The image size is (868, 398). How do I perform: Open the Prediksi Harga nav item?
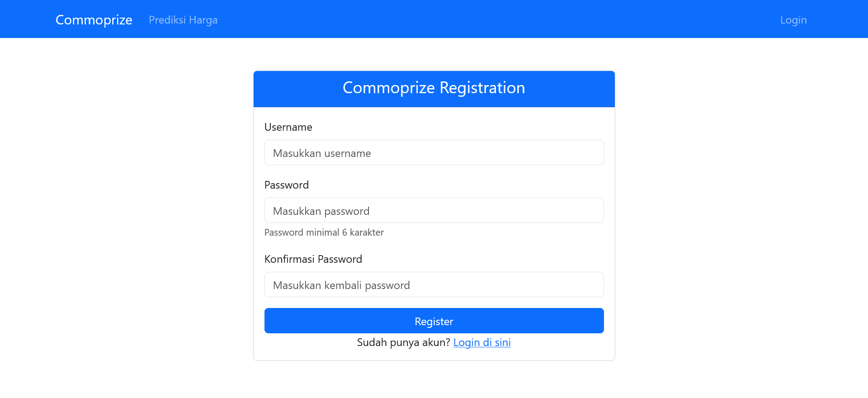coord(183,20)
